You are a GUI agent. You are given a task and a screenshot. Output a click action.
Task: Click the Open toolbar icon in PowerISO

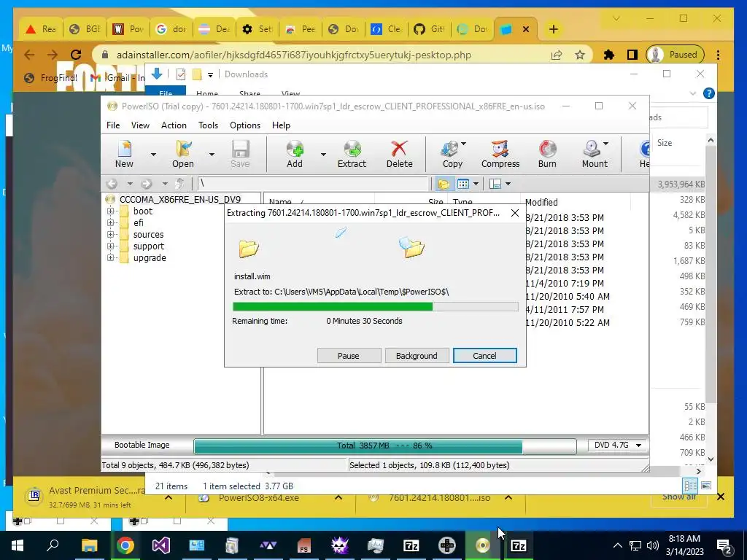[x=183, y=154]
